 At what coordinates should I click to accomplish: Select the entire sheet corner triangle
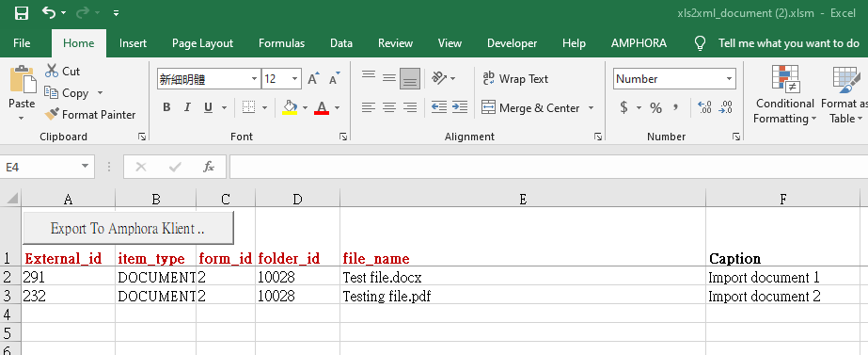click(x=11, y=198)
